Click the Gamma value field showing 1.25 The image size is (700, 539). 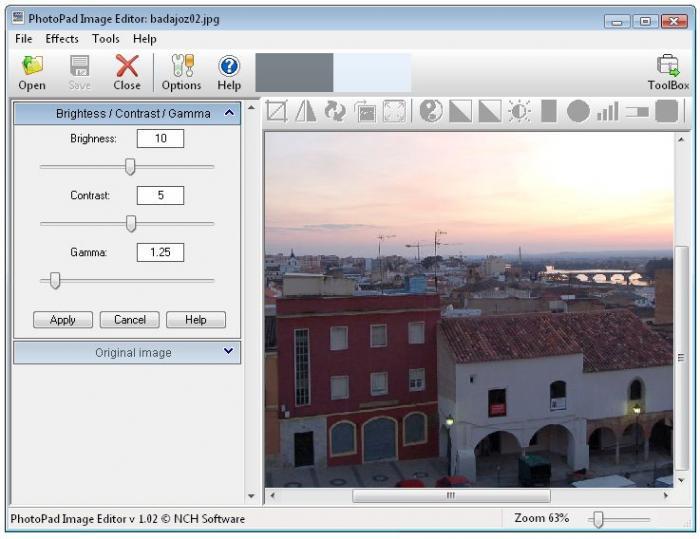tap(160, 252)
